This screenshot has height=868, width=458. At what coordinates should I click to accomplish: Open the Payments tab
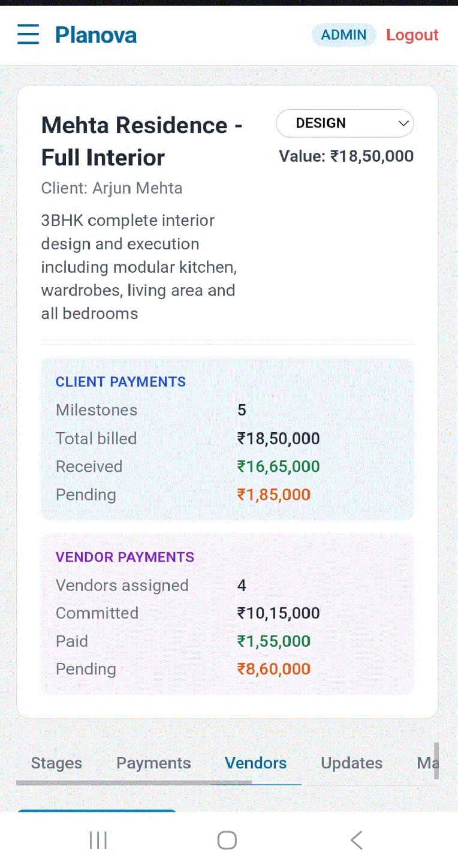(153, 763)
